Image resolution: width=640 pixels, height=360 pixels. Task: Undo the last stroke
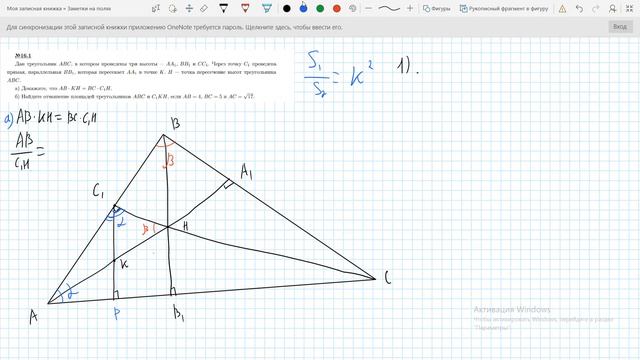coord(579,9)
